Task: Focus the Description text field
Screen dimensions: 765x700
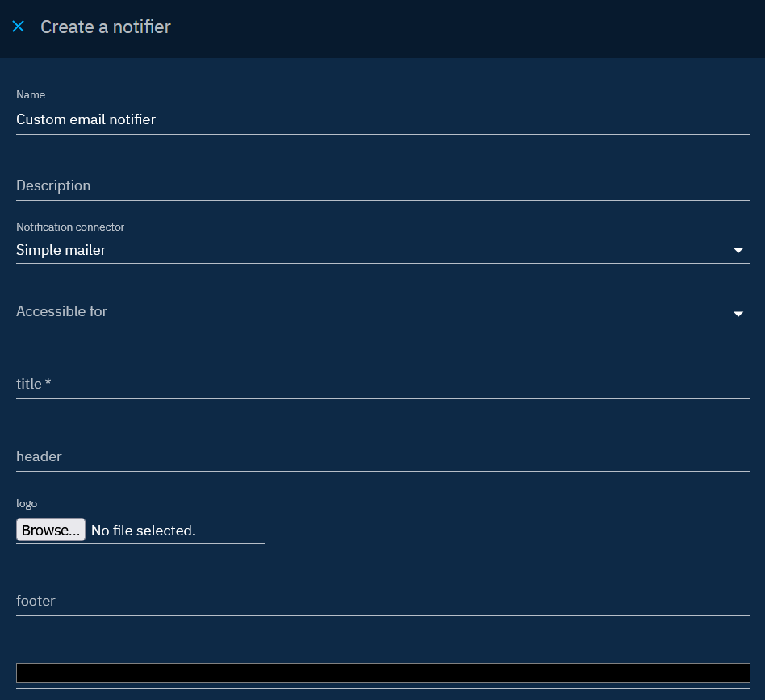Action: pyautogui.click(x=382, y=185)
